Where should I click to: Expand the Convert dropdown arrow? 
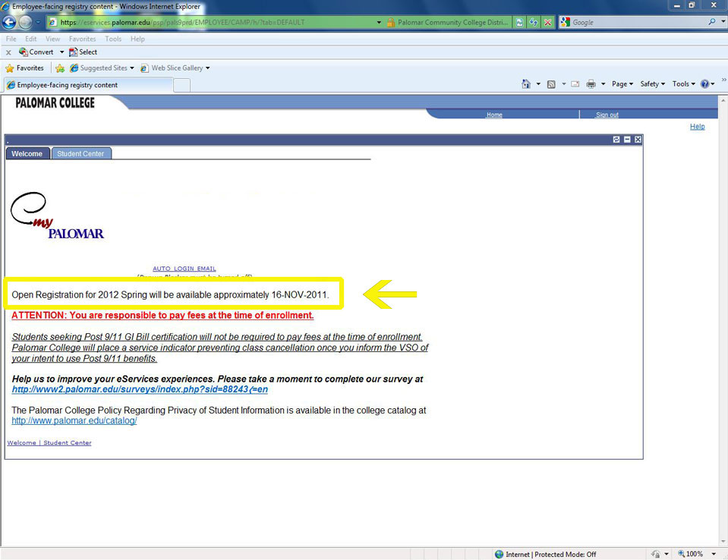click(x=61, y=52)
